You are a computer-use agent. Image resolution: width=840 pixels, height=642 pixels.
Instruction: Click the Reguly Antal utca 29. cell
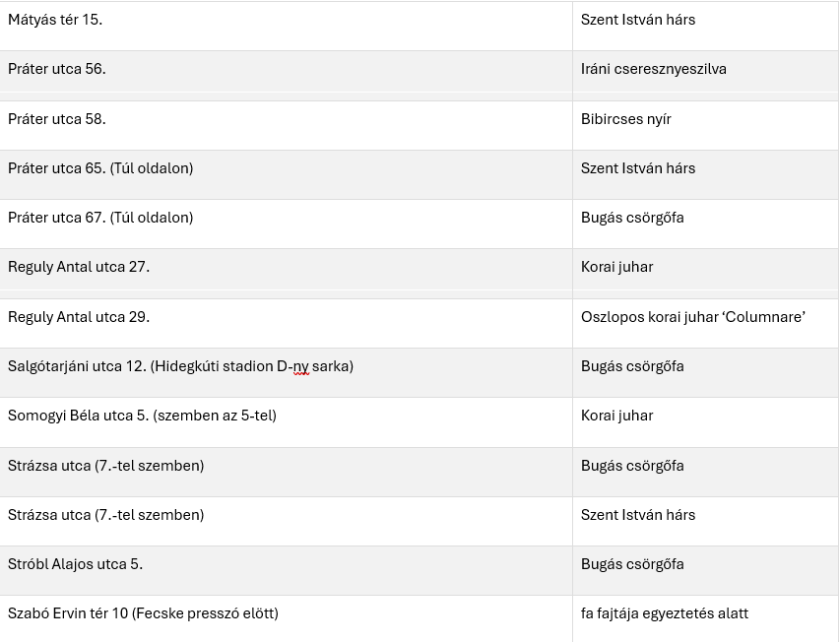(79, 317)
